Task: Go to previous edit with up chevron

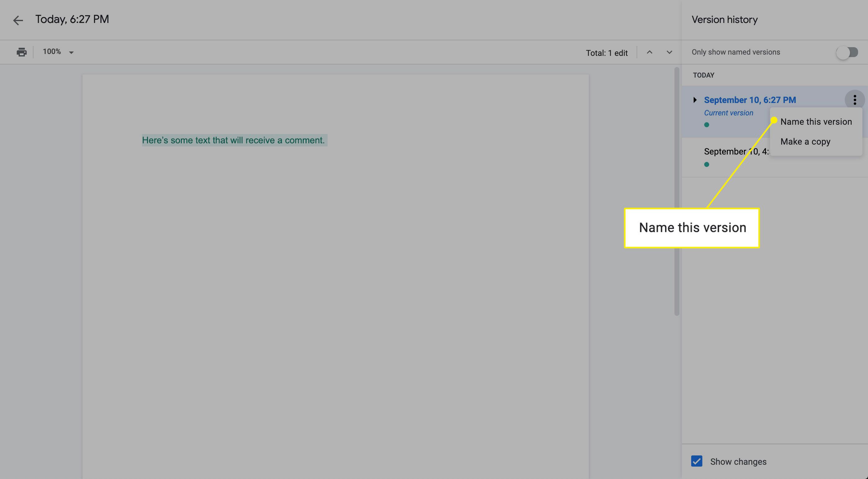Action: [x=649, y=52]
